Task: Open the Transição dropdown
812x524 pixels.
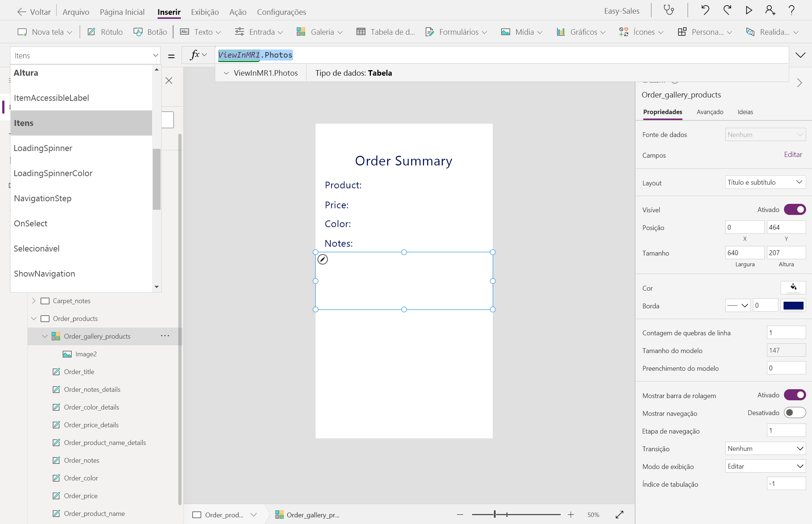Action: pos(765,448)
